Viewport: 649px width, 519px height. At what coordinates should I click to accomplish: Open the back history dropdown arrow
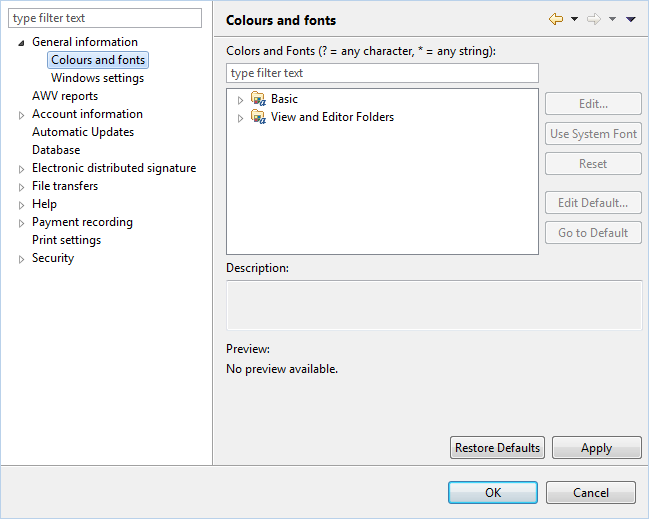pyautogui.click(x=574, y=19)
